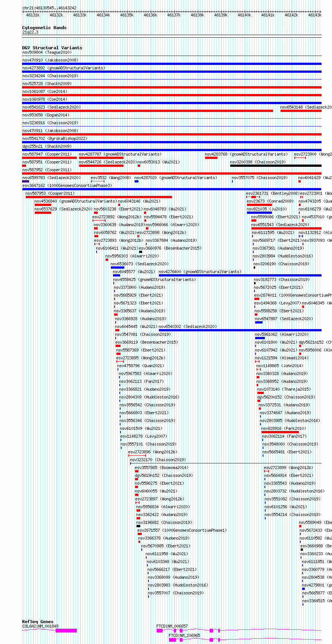332x644 pixels.
Task: Click the 46135k ruler tick label
Action: coord(127,15)
